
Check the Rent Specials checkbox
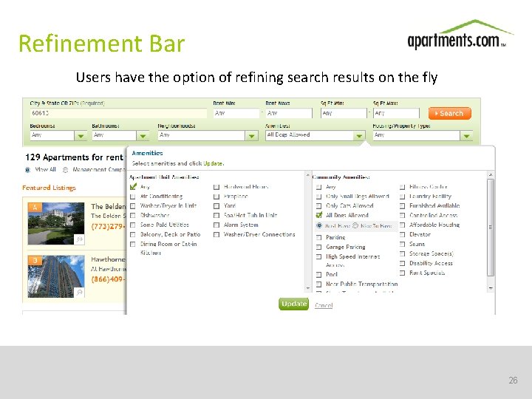(x=403, y=273)
